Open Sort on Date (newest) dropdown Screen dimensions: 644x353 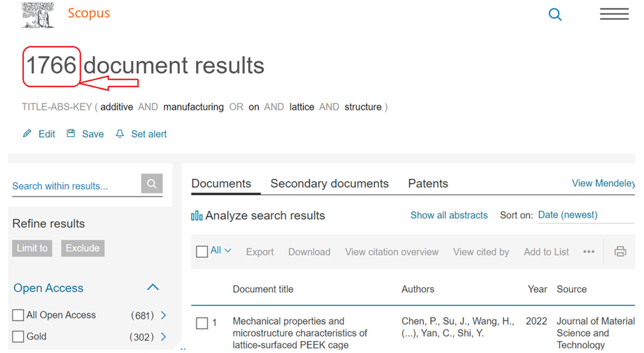(x=568, y=215)
